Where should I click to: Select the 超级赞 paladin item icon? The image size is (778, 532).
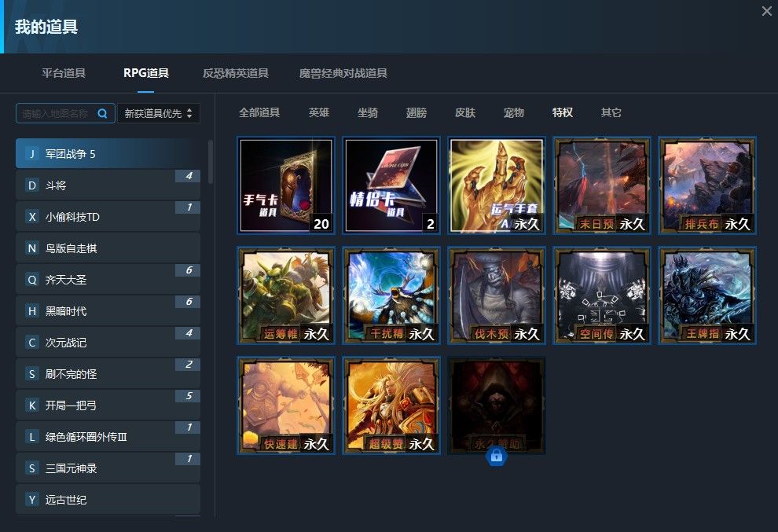click(x=391, y=405)
